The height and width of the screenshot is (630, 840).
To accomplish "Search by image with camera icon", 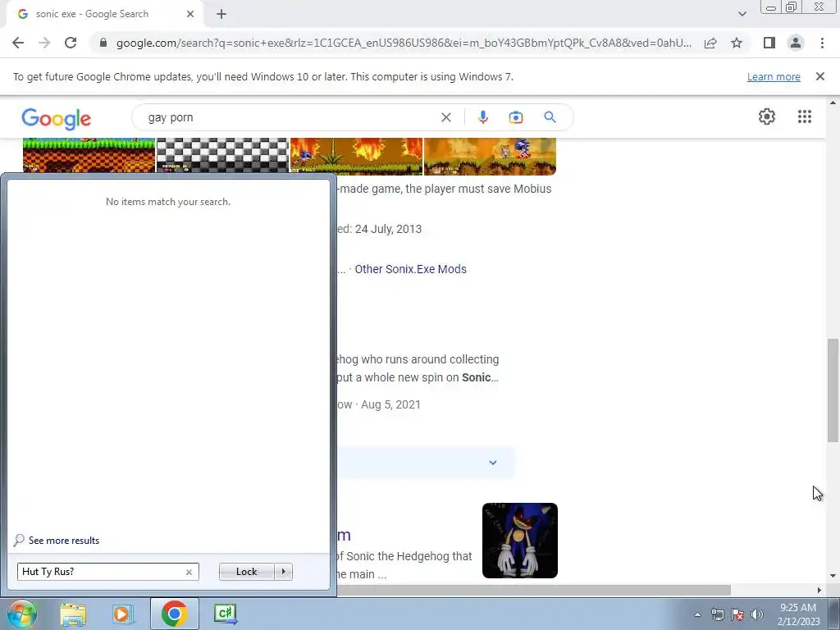I will click(x=515, y=117).
